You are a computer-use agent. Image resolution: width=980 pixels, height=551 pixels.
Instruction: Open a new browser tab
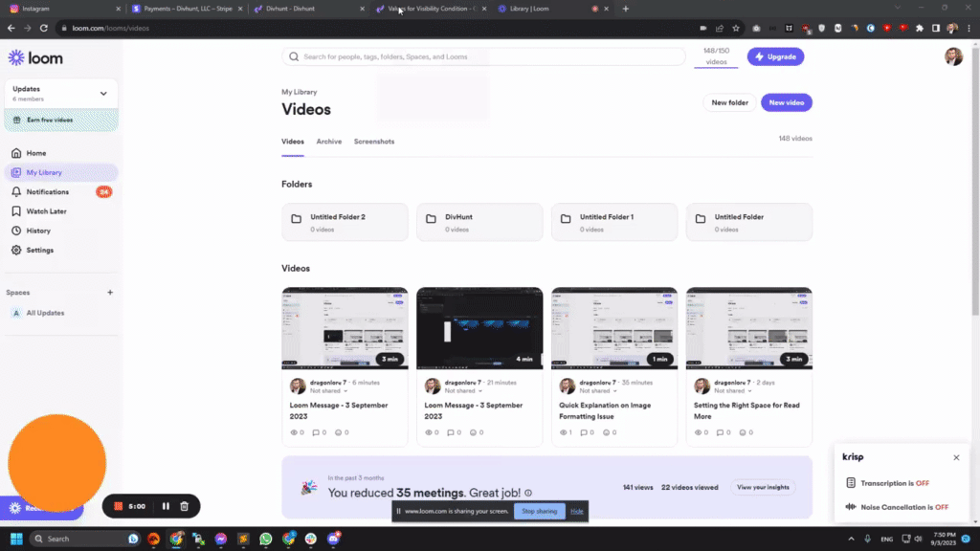[626, 9]
